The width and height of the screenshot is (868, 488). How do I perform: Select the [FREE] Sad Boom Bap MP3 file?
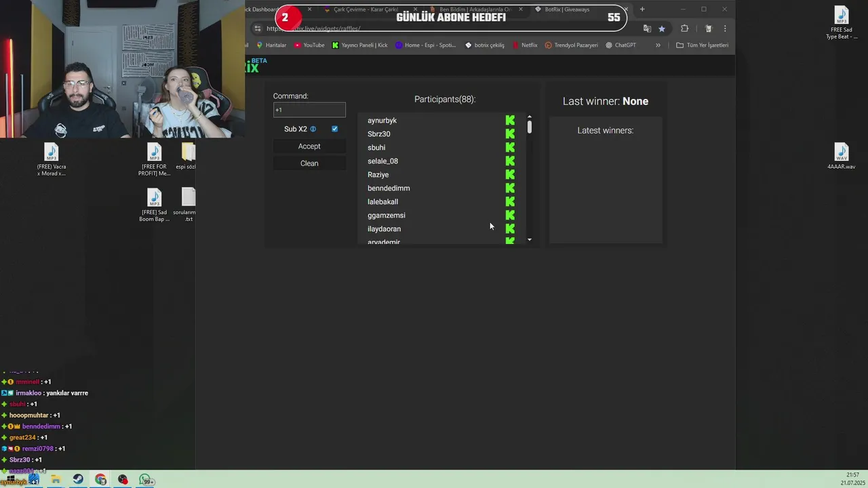154,205
